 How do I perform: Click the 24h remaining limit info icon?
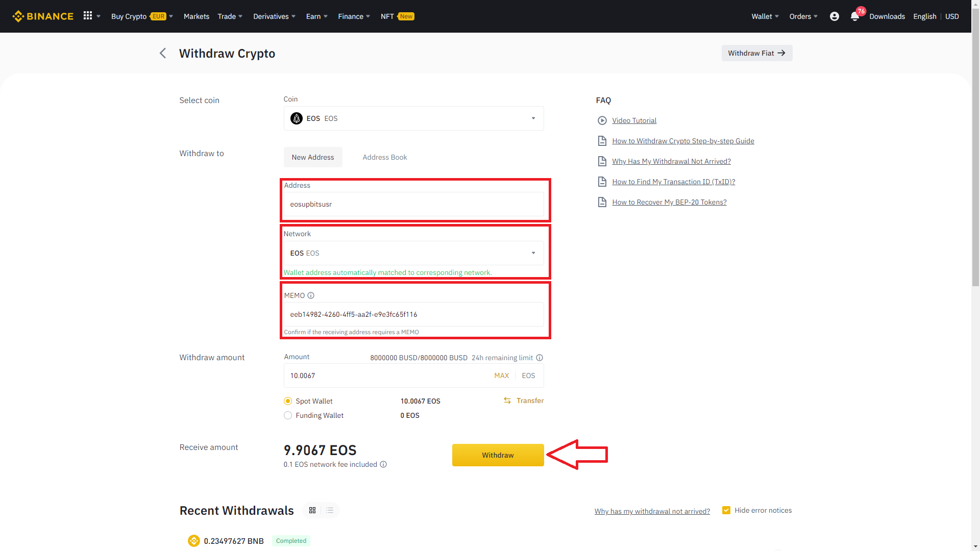[x=540, y=358]
